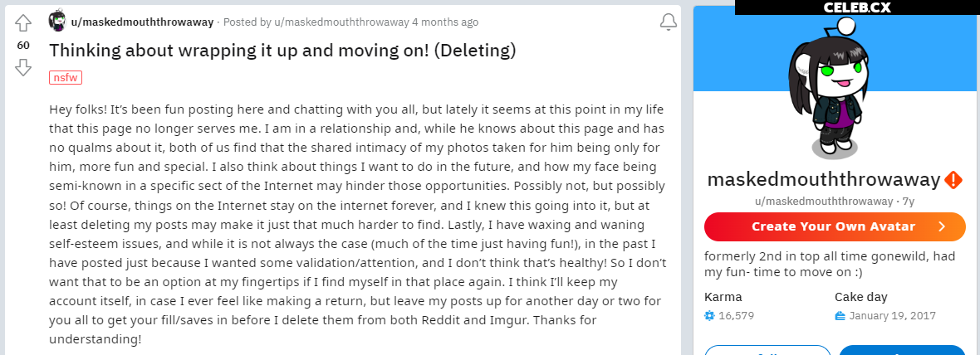The height and width of the screenshot is (355, 980).
Task: Click the cake icon beside January 19, 2017
Action: (840, 316)
